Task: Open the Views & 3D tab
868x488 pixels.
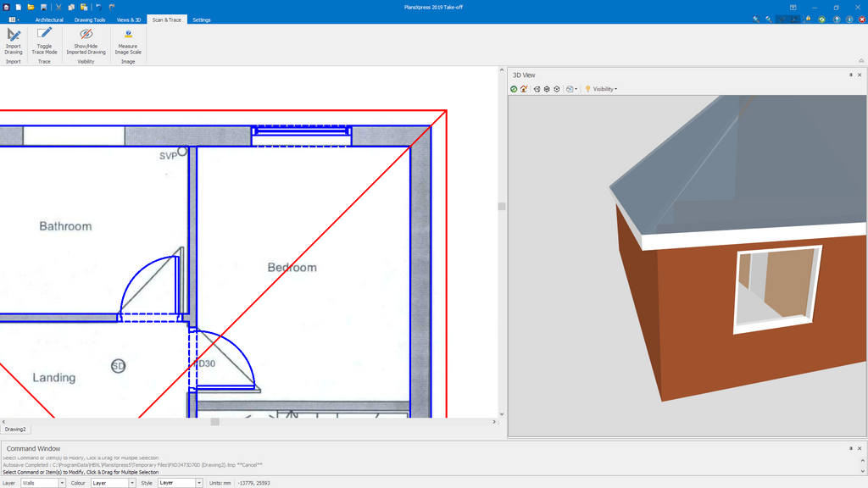Action: pos(129,19)
